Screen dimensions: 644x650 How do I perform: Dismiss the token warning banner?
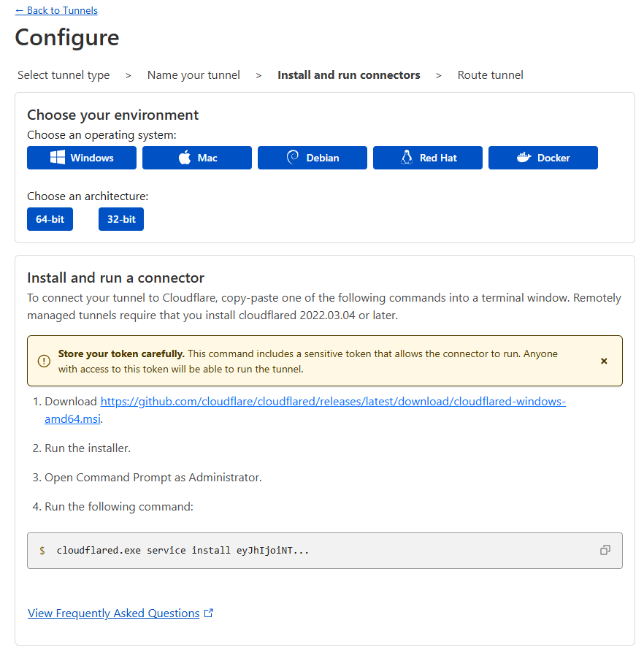tap(604, 361)
